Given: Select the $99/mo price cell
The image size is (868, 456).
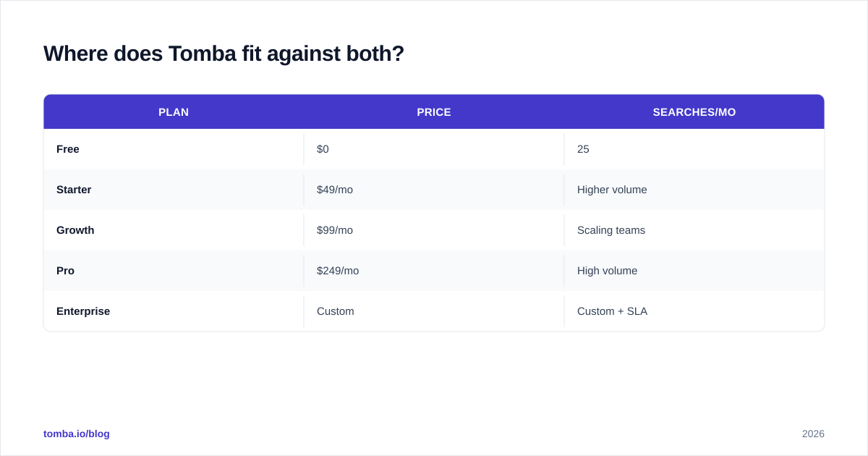Looking at the screenshot, I should [434, 230].
